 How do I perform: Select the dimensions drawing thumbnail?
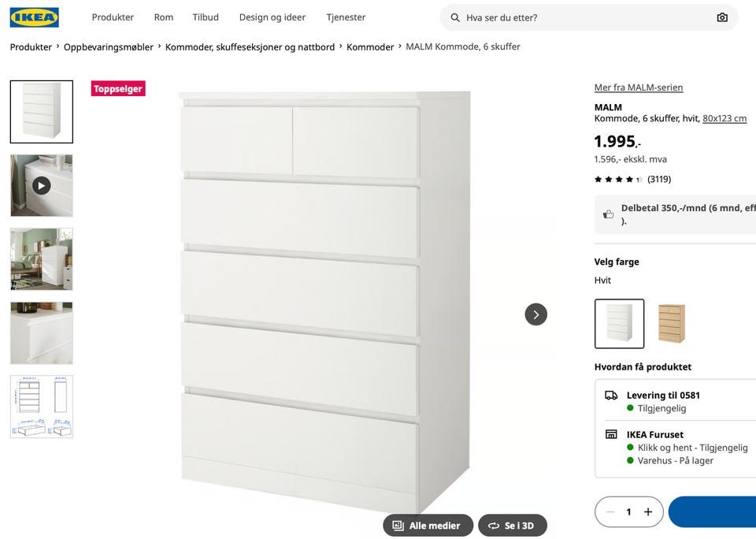(42, 407)
